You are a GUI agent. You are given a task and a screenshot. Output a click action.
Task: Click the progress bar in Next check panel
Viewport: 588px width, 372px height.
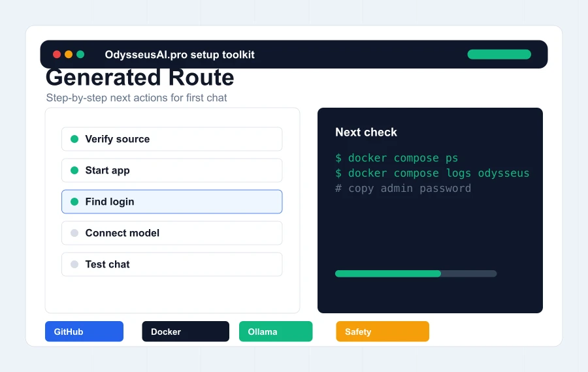click(x=416, y=273)
